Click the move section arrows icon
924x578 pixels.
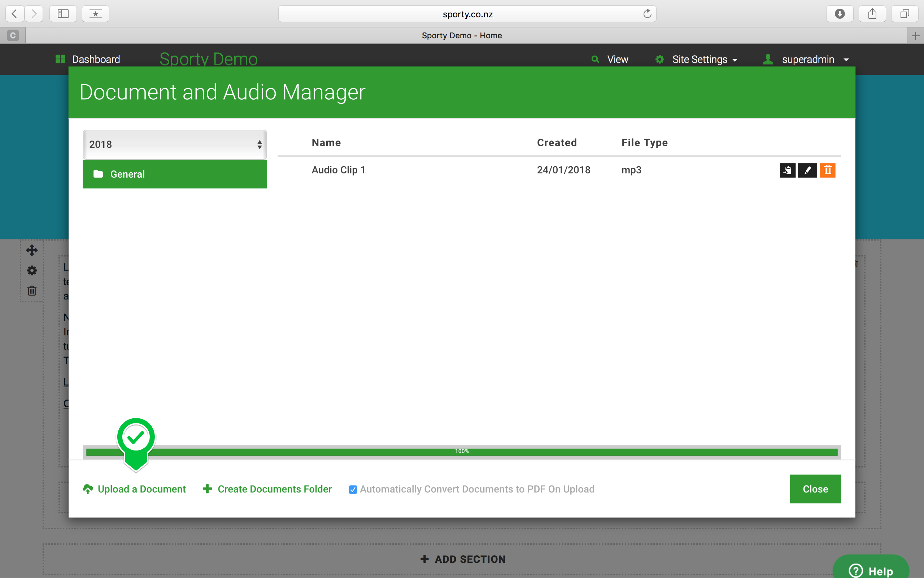pyautogui.click(x=32, y=250)
